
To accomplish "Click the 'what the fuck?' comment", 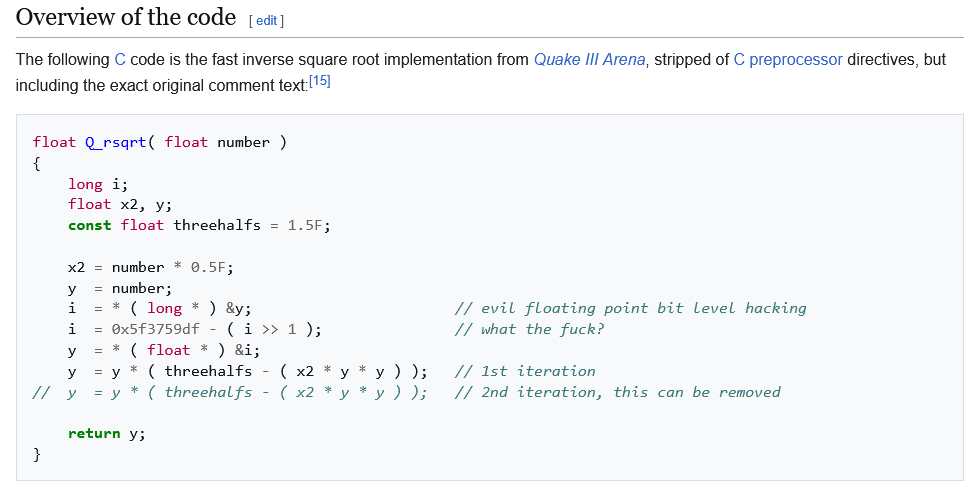I will pos(529,329).
